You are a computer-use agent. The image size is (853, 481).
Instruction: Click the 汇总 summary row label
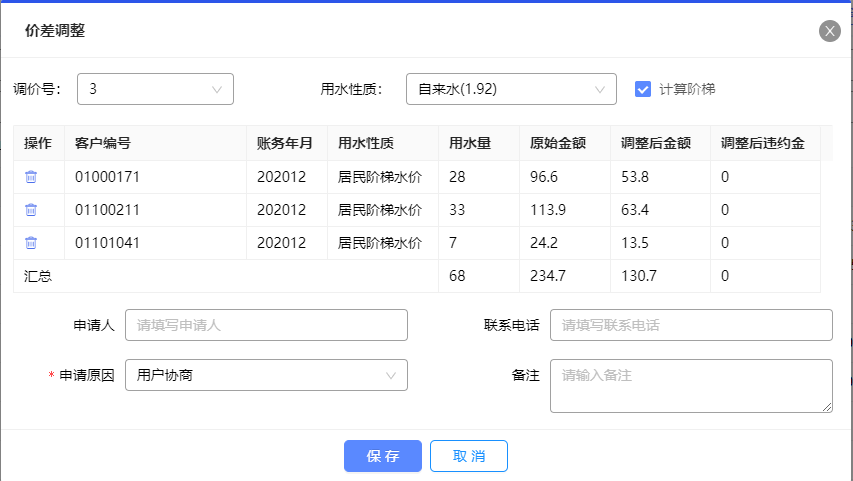tap(38, 276)
